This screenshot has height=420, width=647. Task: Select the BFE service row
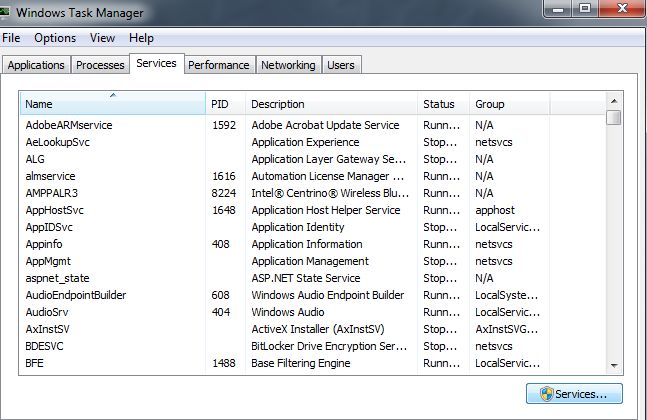click(x=313, y=363)
